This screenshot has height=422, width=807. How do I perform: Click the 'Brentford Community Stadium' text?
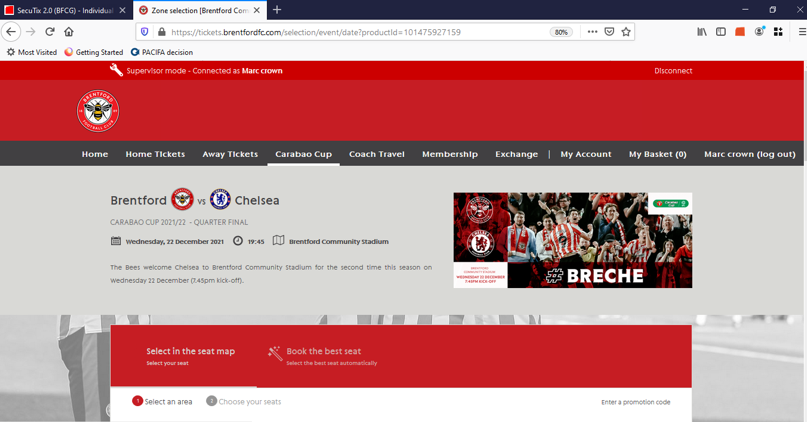pos(339,241)
